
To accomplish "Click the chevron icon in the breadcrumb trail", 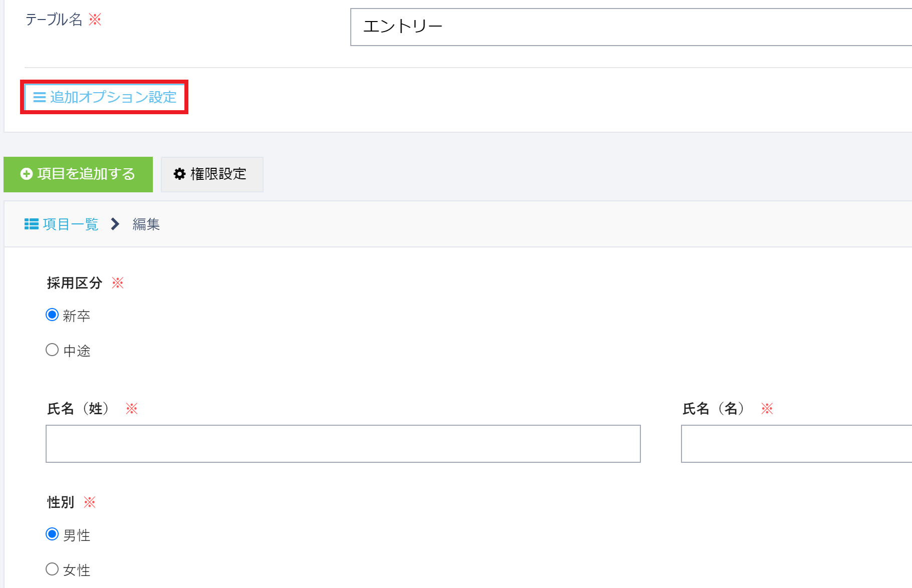I will (x=116, y=224).
